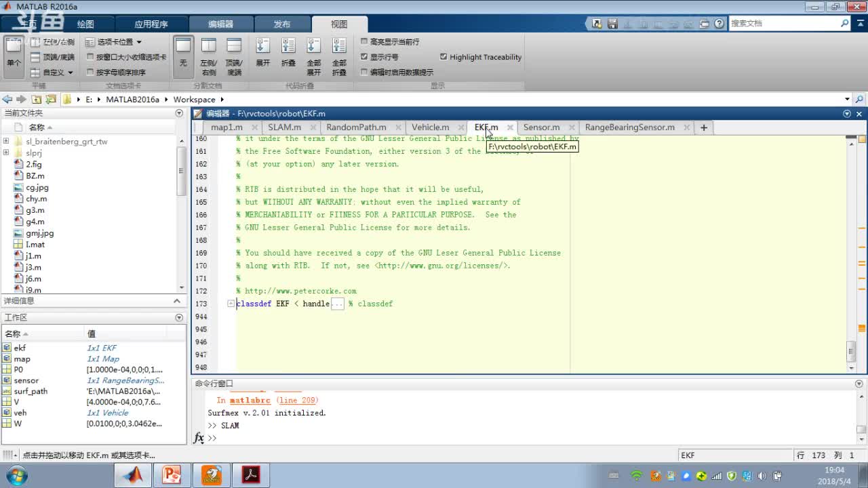Switch to the 应用程序 ribbon tab
This screenshot has width=868, height=488.
pyautogui.click(x=151, y=24)
